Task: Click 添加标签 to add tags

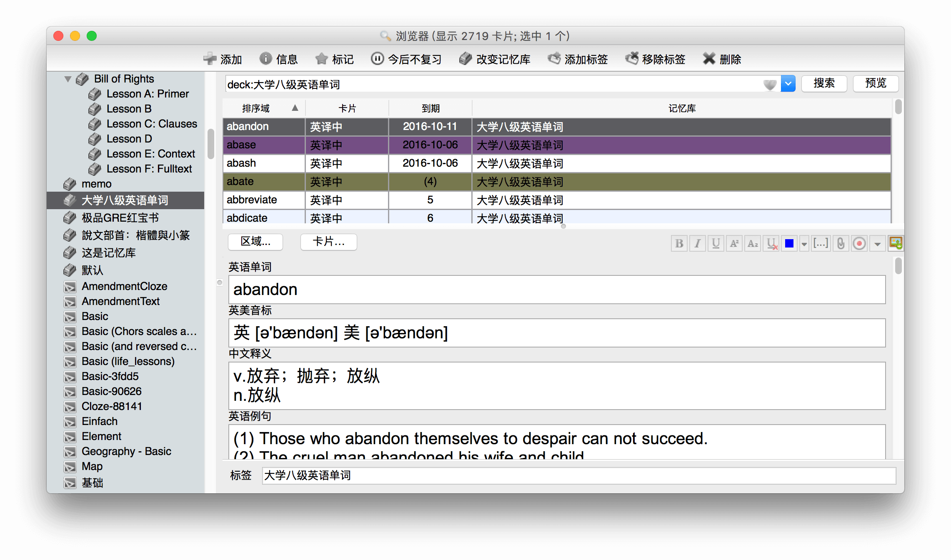Action: click(578, 59)
